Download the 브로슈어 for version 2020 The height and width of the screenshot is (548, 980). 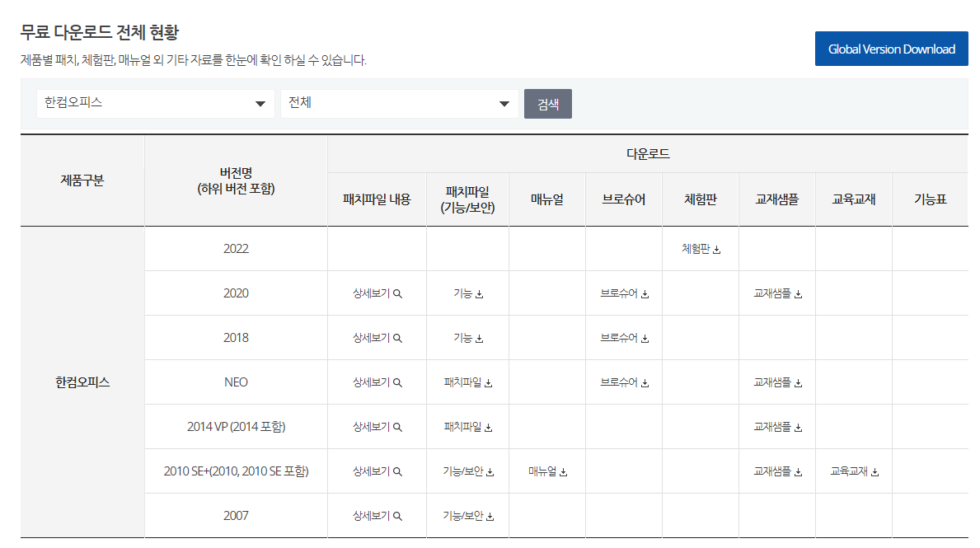point(624,293)
